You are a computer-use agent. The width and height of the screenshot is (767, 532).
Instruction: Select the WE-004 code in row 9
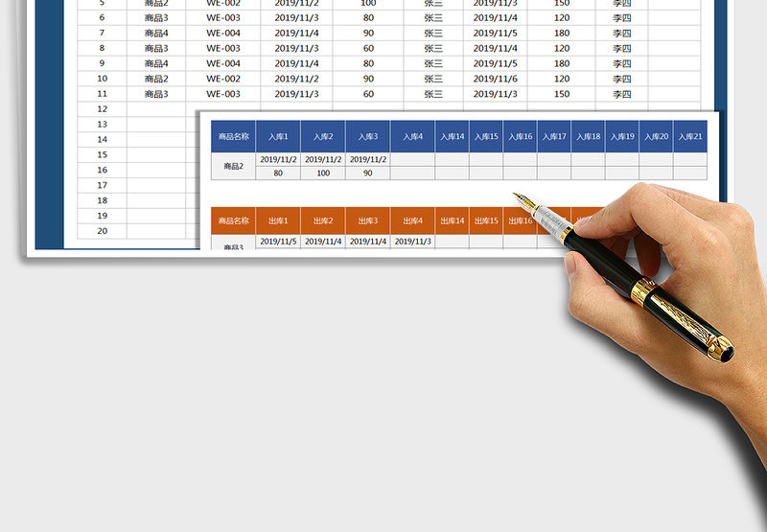pyautogui.click(x=223, y=63)
